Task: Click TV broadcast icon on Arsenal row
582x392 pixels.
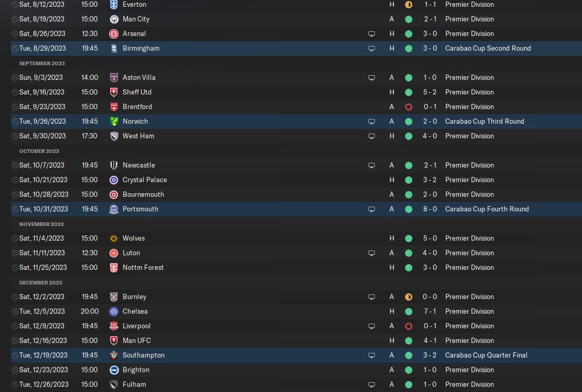Action: 372,33
